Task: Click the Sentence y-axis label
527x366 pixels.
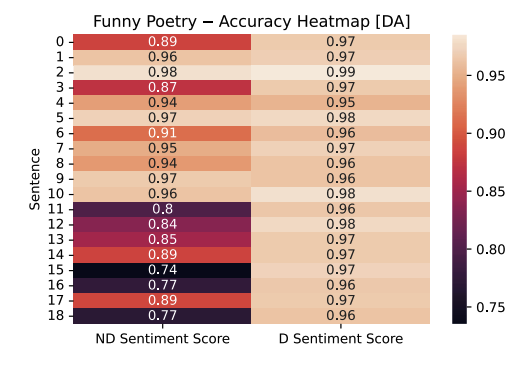Action: click(x=35, y=179)
